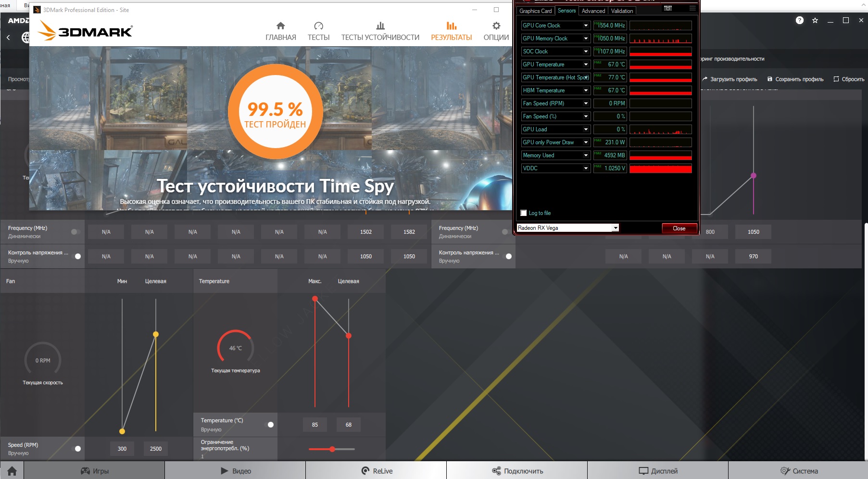Screen dimensions: 868x479
Task: Grab the power limit (Ограничение энергопотребл.) slider handle
Action: point(332,449)
